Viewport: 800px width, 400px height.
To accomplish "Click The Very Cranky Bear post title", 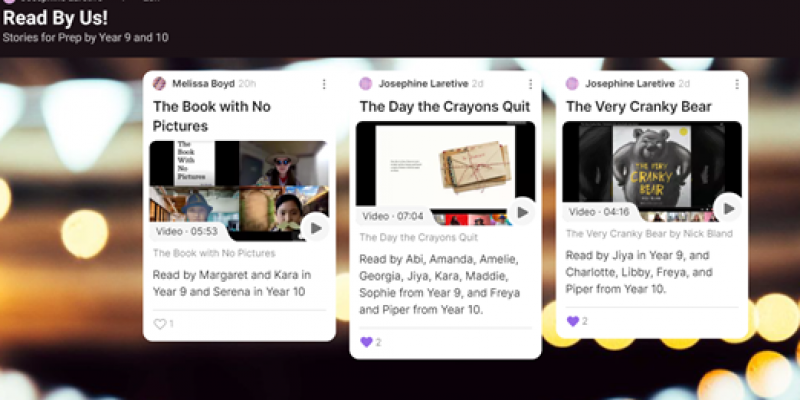I will click(639, 107).
